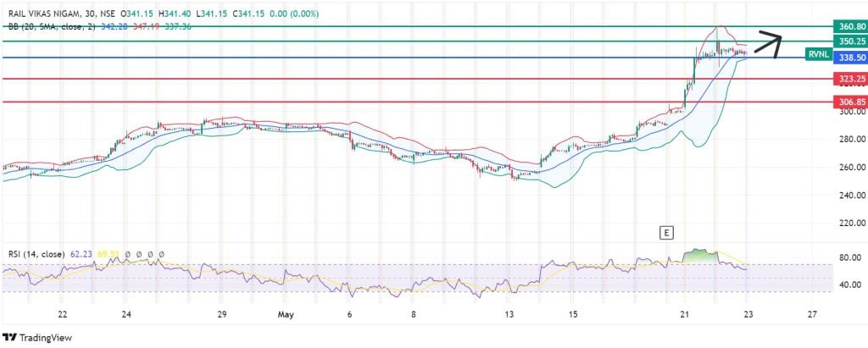The width and height of the screenshot is (868, 348).
Task: Click the 360.80 price level label
Action: (849, 26)
